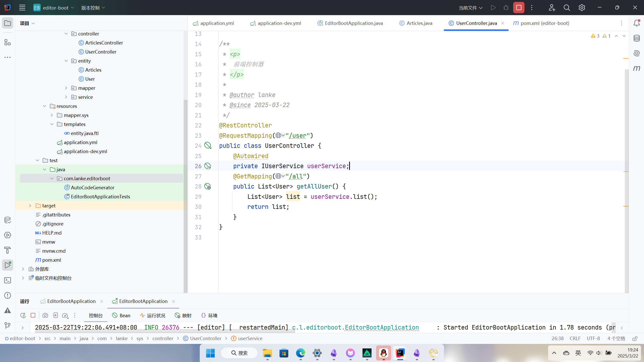Open Search Everywhere magnifier icon
The width and height of the screenshot is (644, 362).
(x=567, y=8)
